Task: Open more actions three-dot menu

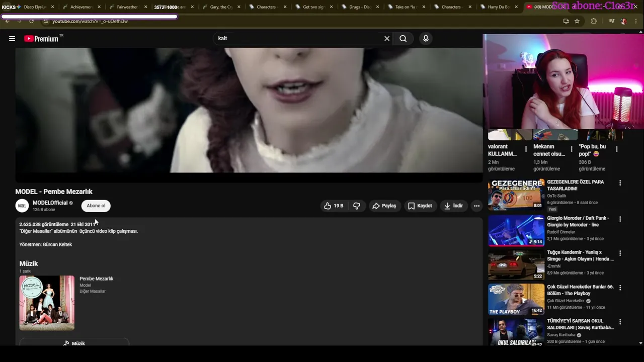Action: tap(476, 206)
